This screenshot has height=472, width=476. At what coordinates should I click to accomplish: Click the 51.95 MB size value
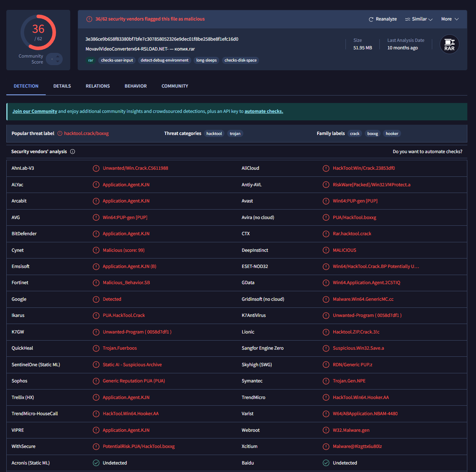pyautogui.click(x=362, y=48)
